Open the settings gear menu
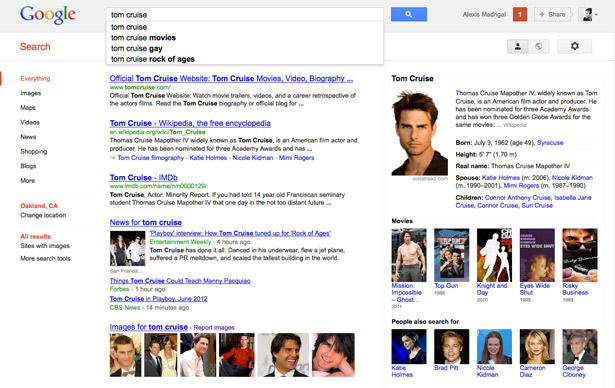Viewport: 615px width, 388px height. click(x=575, y=46)
